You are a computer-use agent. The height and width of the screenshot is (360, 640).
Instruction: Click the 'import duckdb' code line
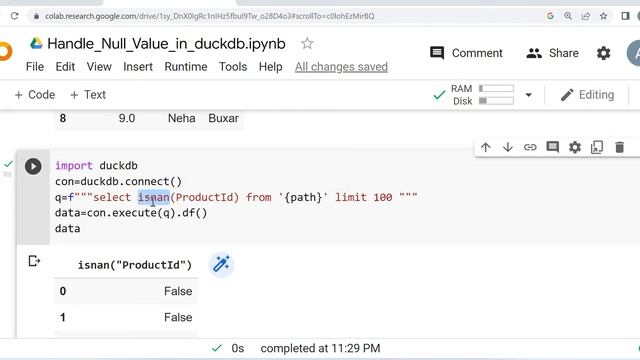[x=96, y=166]
